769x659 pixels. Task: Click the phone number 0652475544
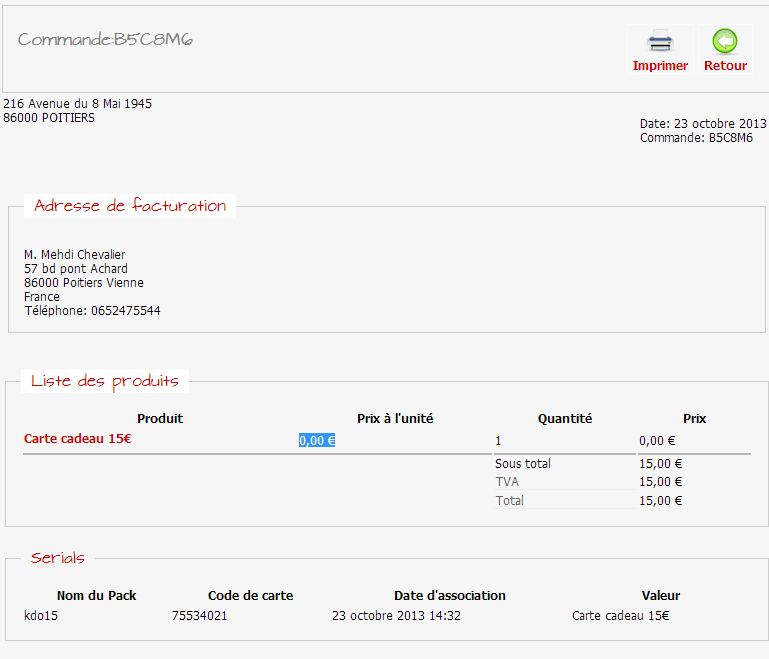pos(126,311)
